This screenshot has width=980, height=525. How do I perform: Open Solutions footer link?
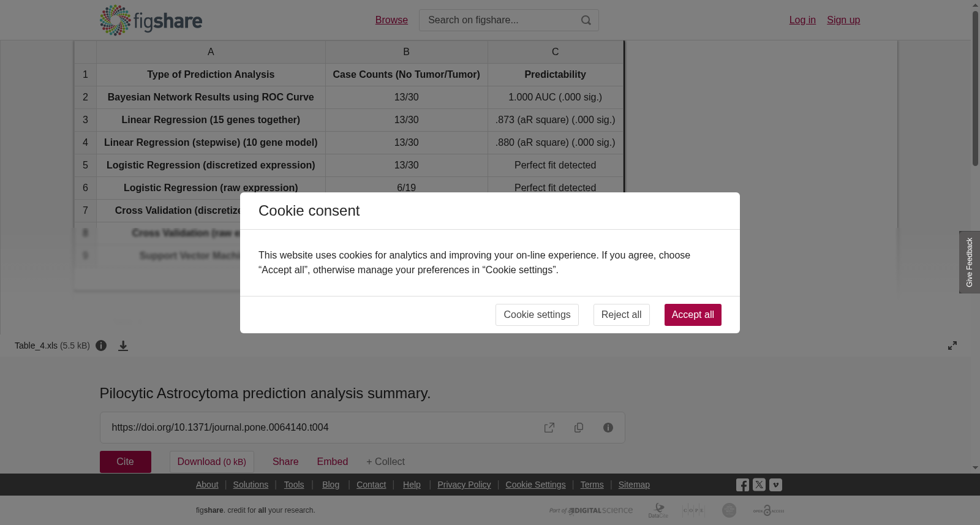(x=251, y=485)
